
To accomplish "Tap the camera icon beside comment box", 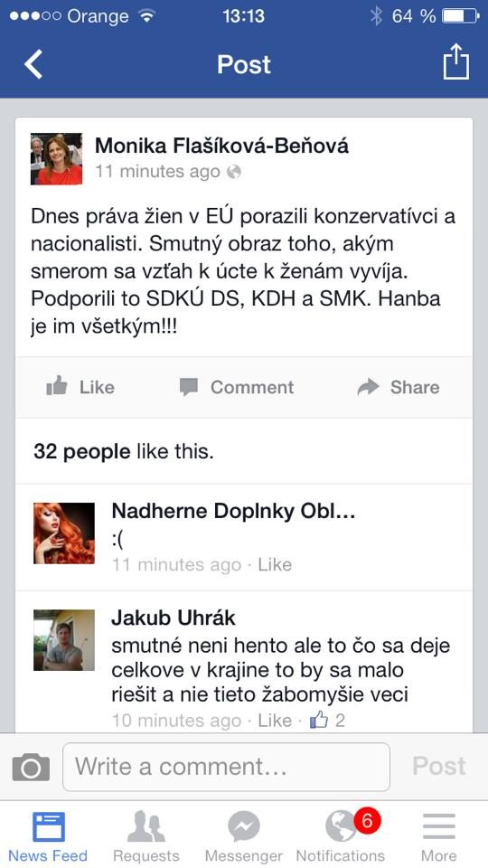I will [x=31, y=768].
